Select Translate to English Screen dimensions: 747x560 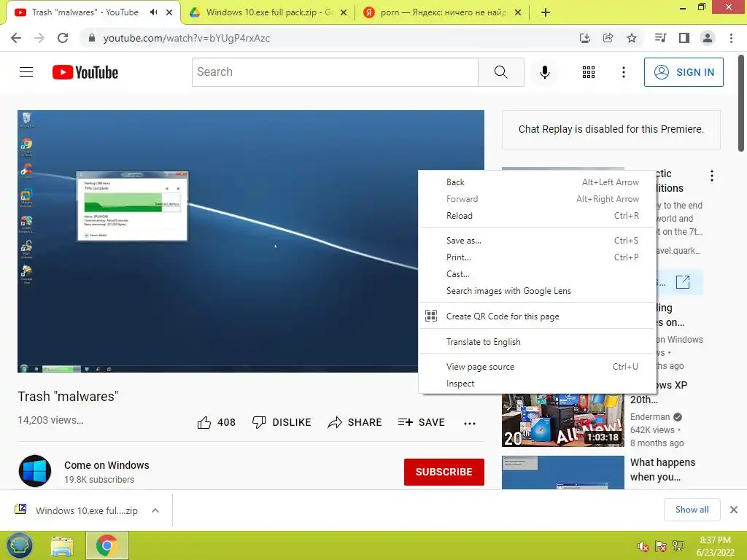tap(538, 342)
